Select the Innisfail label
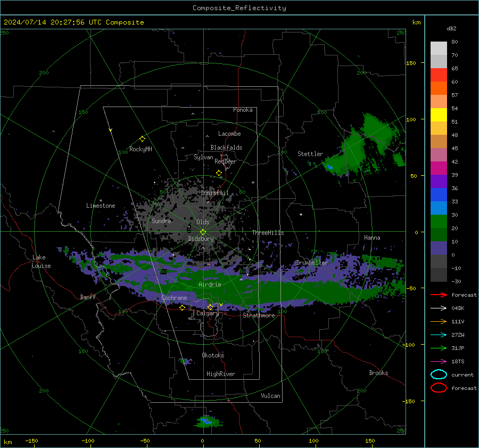 (x=215, y=193)
